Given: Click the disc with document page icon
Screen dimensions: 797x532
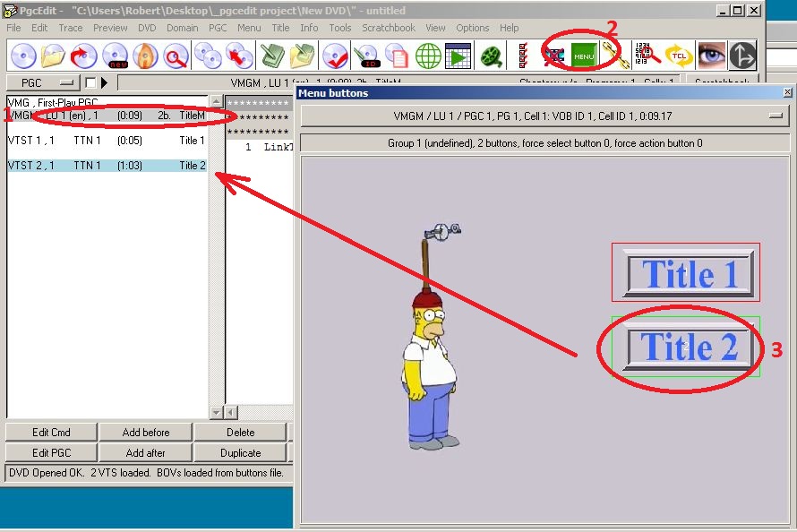Looking at the screenshot, I should [397, 56].
